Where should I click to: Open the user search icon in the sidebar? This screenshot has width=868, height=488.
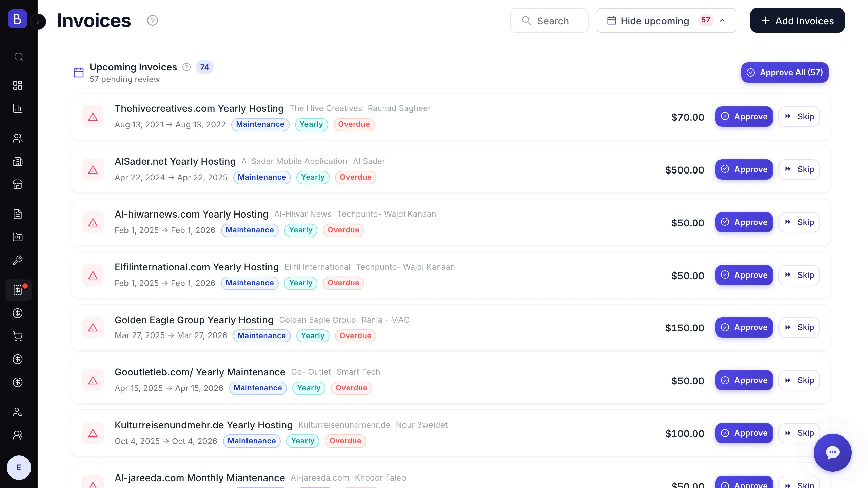18,412
